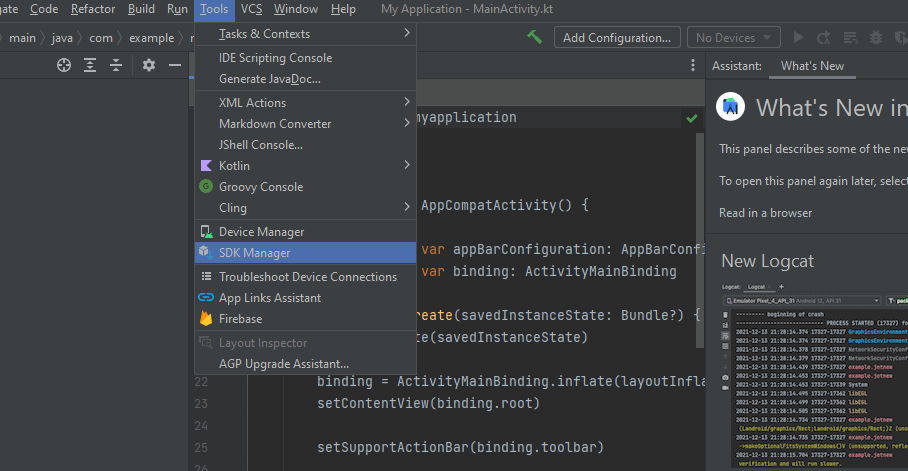Click the Expand All icon in project panel
908x471 pixels.
coord(90,65)
